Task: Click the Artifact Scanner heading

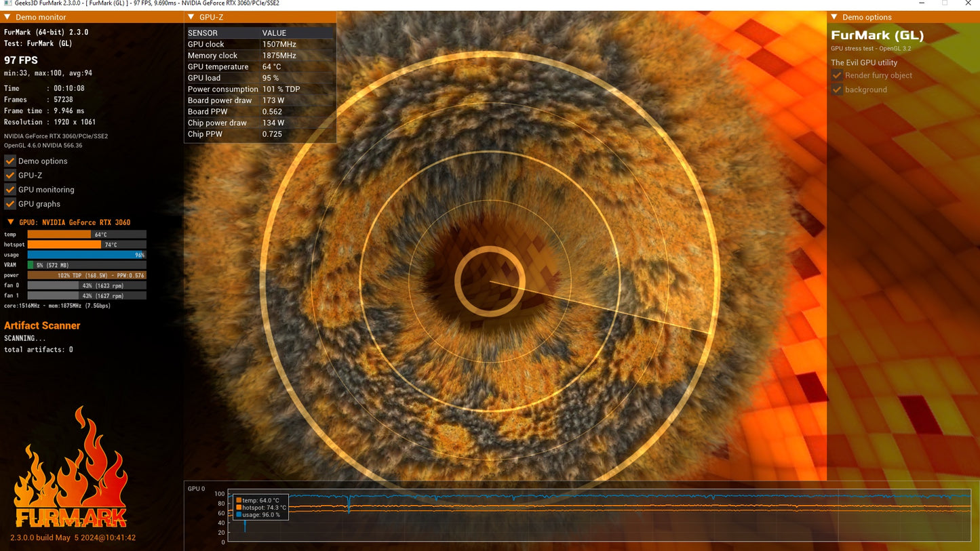Action: (42, 325)
